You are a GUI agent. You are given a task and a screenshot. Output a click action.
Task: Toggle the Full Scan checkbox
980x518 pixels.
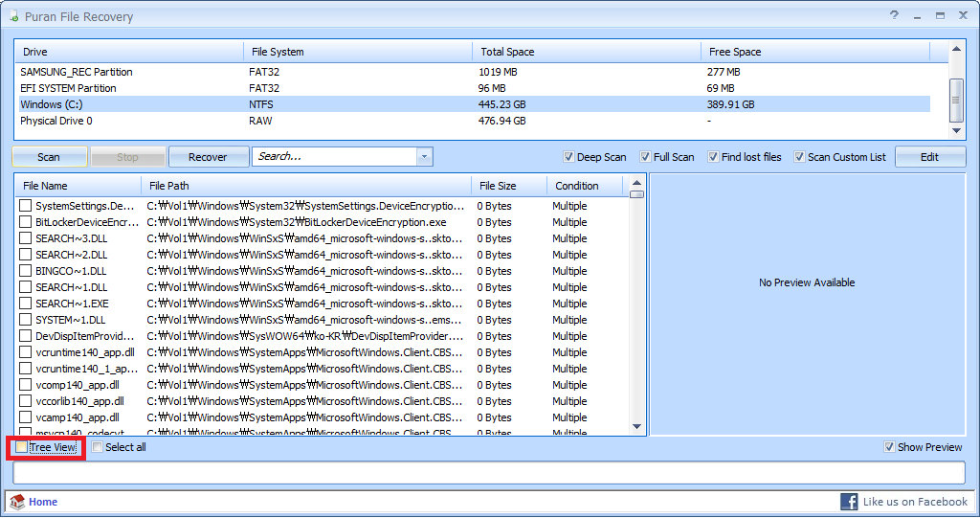click(x=645, y=157)
